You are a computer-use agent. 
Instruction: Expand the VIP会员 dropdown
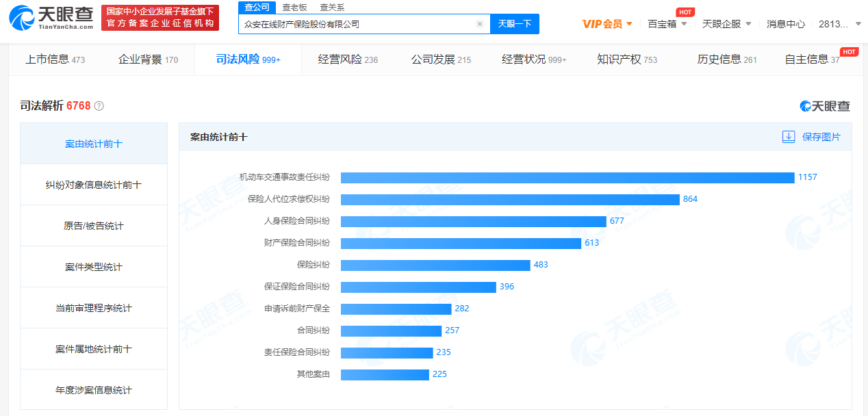pos(607,24)
